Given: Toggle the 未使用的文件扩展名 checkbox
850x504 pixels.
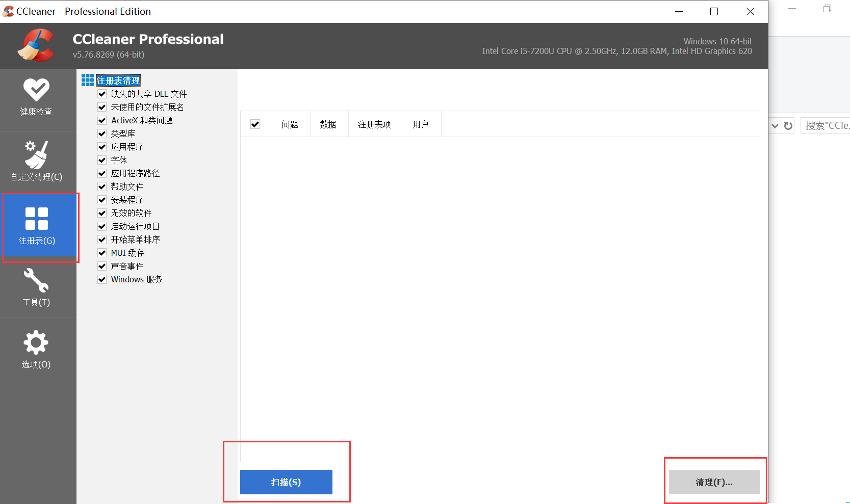Looking at the screenshot, I should pyautogui.click(x=102, y=107).
